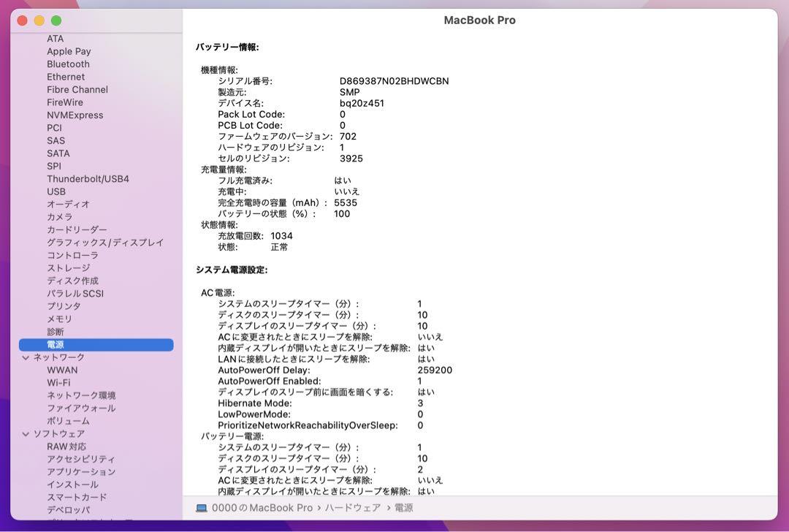Collapse the ネットワーク section
This screenshot has height=532, width=789.
point(26,357)
